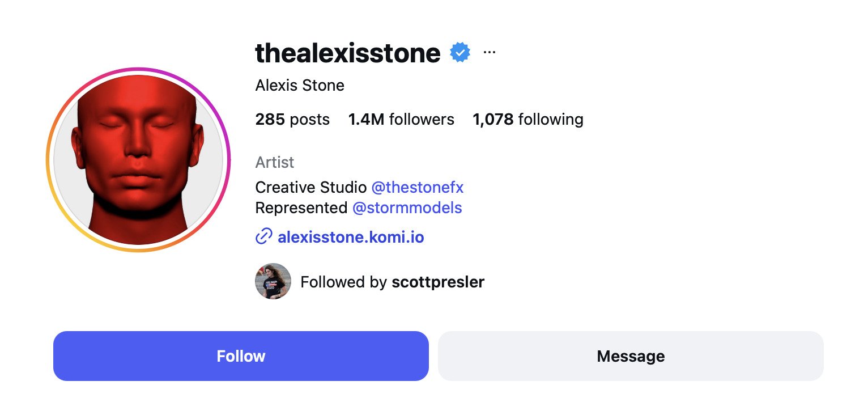
Task: Show the 1,078 following list
Action: (x=527, y=120)
